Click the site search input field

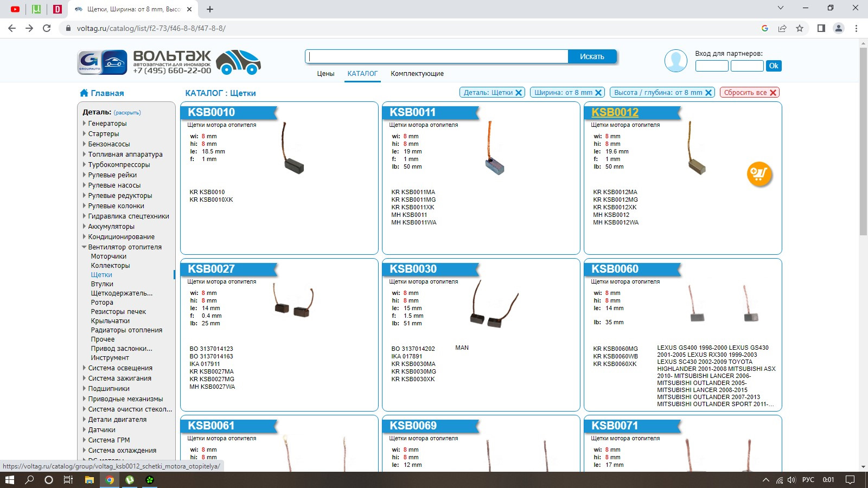(437, 56)
